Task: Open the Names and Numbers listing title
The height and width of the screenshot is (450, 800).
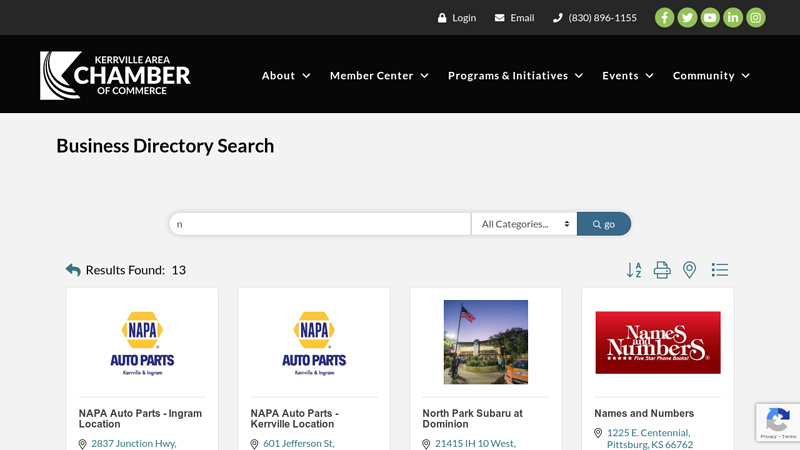Action: point(644,413)
